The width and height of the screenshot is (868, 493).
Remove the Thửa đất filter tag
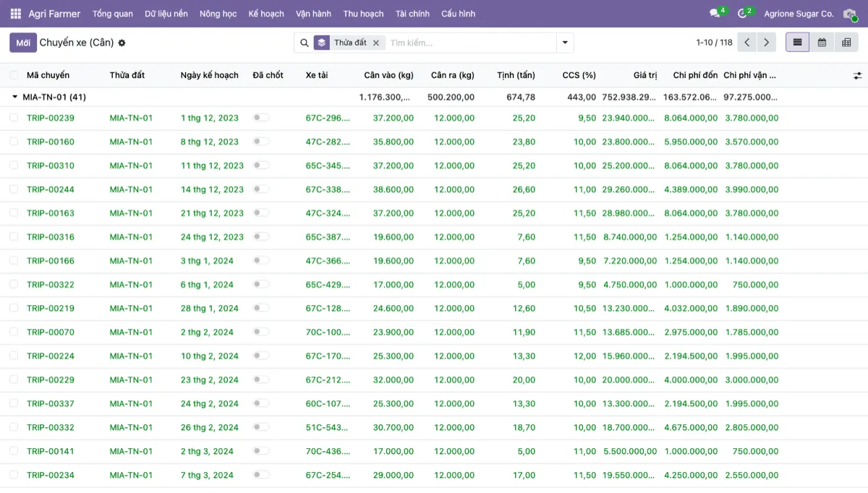pyautogui.click(x=376, y=43)
